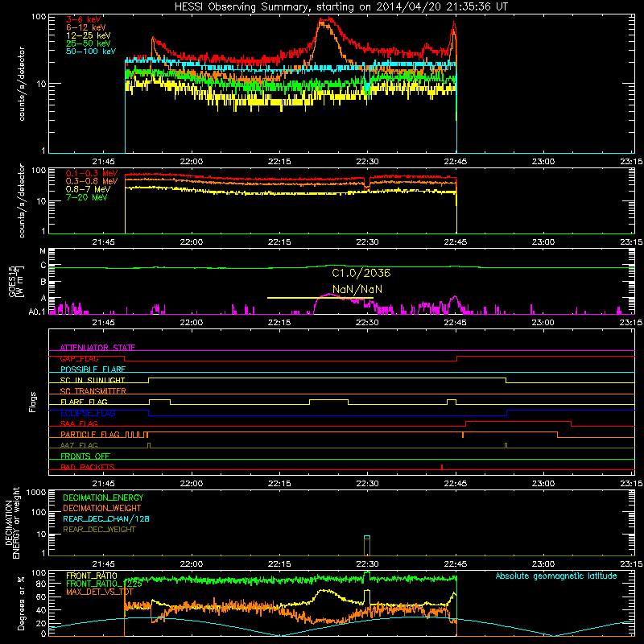644x644 pixels.
Task: Click the M class label on GOES axis
Action: coord(43,250)
